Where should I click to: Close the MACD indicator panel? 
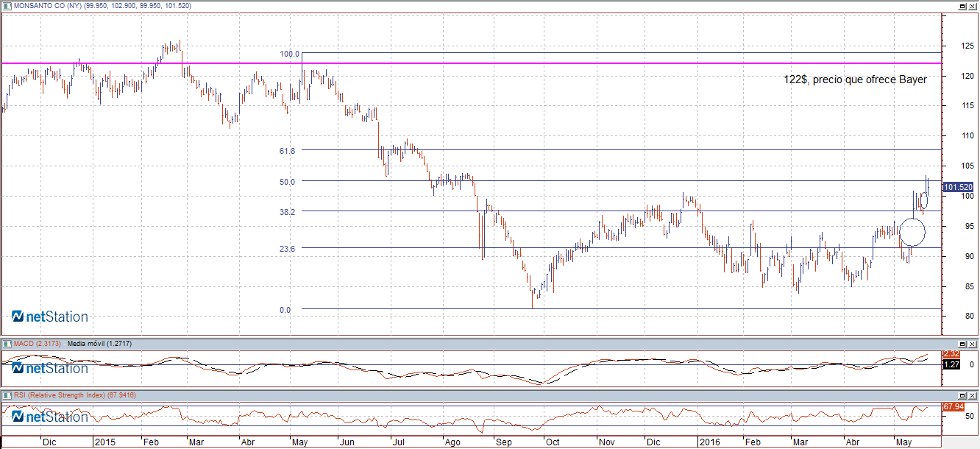[973, 344]
